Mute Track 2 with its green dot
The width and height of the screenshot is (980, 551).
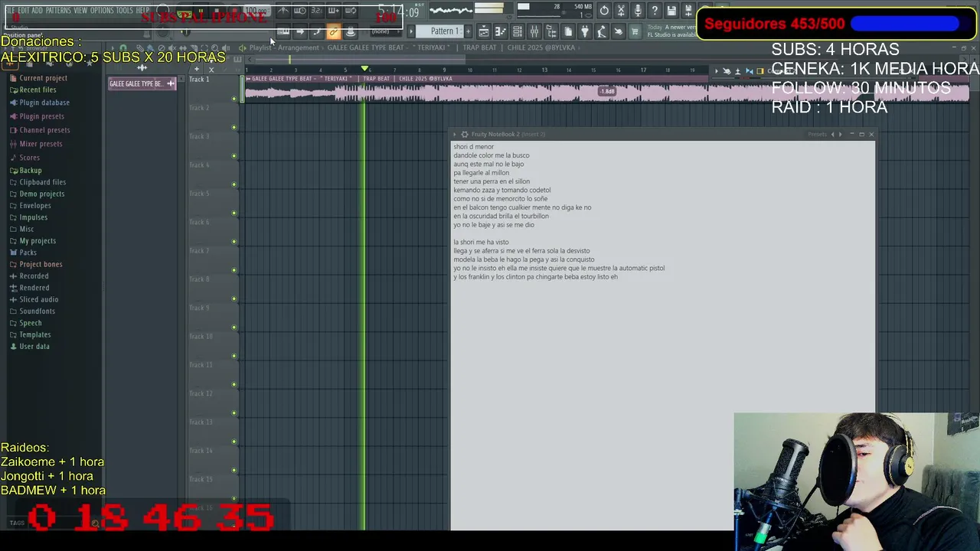pyautogui.click(x=234, y=127)
